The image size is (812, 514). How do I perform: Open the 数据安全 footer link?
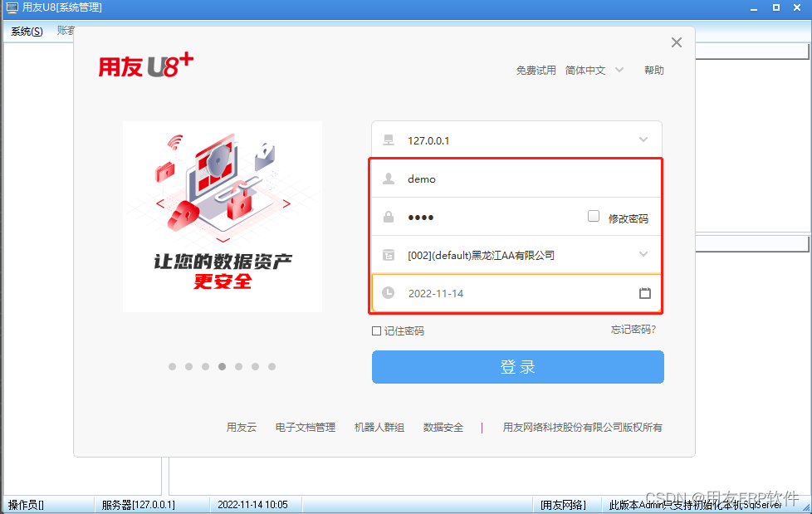pyautogui.click(x=443, y=428)
